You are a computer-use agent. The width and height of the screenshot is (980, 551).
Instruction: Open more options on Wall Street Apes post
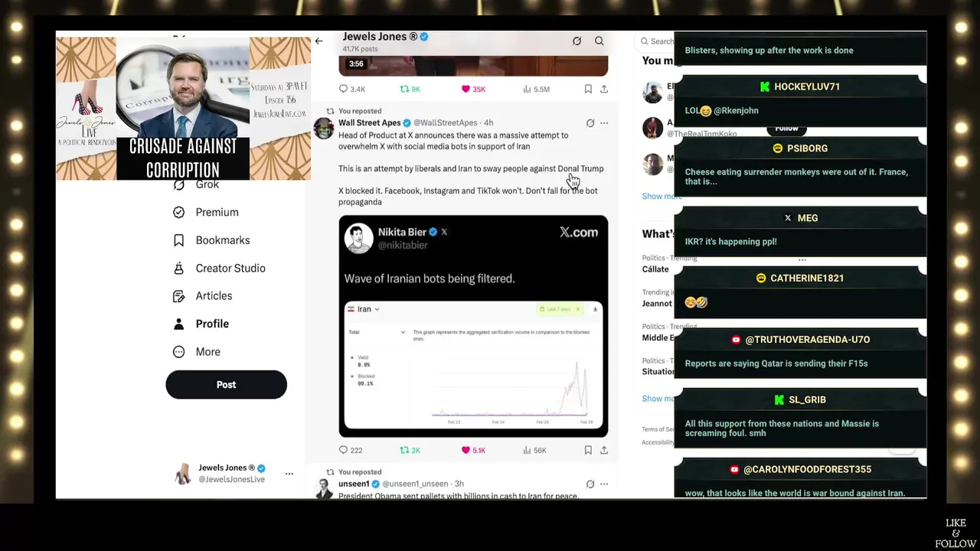click(x=604, y=122)
